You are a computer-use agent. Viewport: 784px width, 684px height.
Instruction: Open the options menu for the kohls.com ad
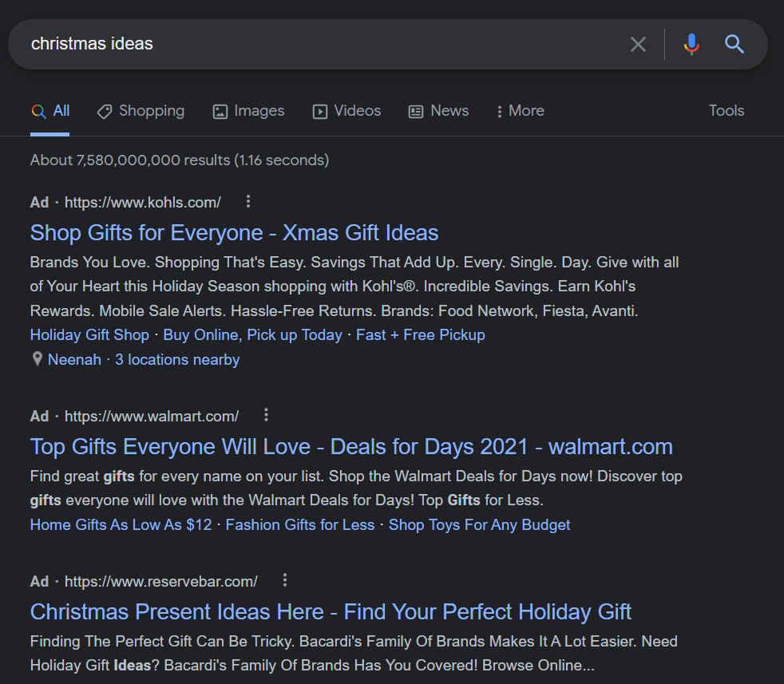[248, 201]
